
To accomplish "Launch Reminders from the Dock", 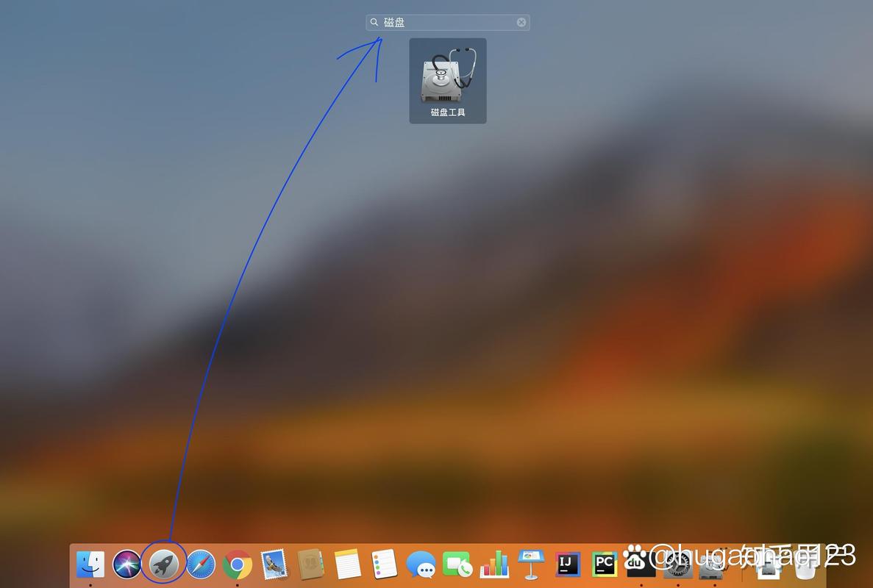I will (384, 564).
